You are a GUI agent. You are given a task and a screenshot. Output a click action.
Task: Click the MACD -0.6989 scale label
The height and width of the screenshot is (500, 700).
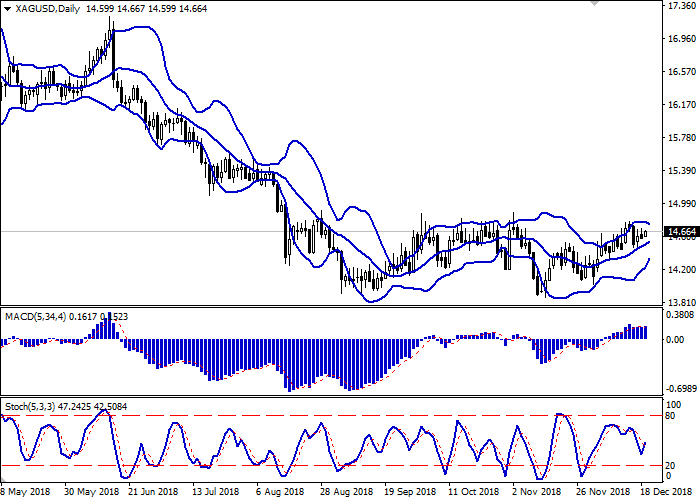coord(680,387)
